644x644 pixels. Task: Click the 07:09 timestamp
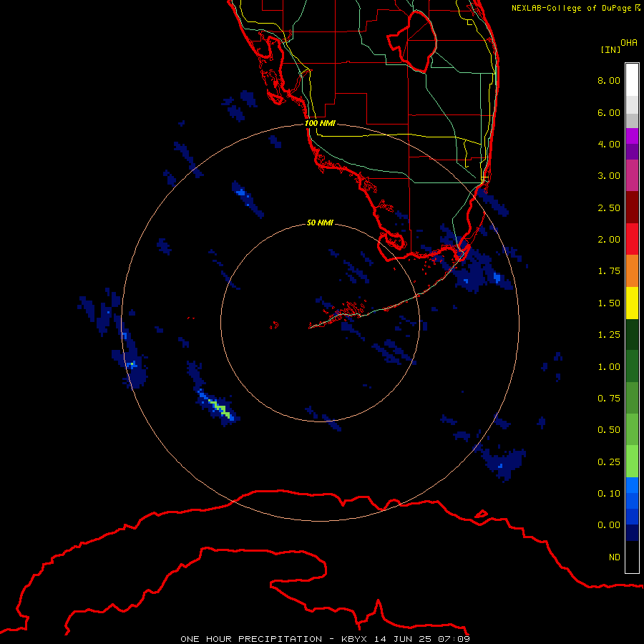pos(454,639)
